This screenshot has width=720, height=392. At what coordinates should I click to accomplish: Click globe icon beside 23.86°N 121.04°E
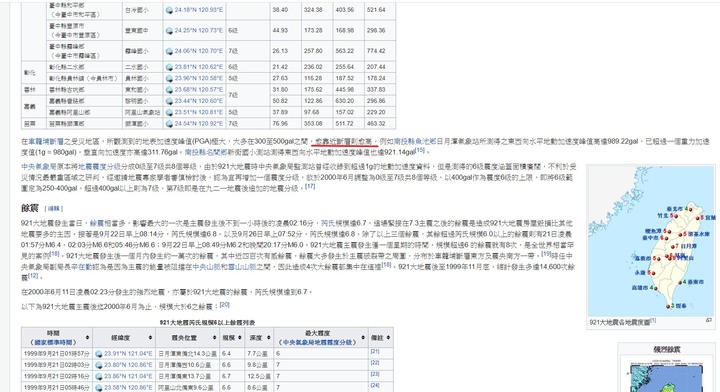[99, 376]
